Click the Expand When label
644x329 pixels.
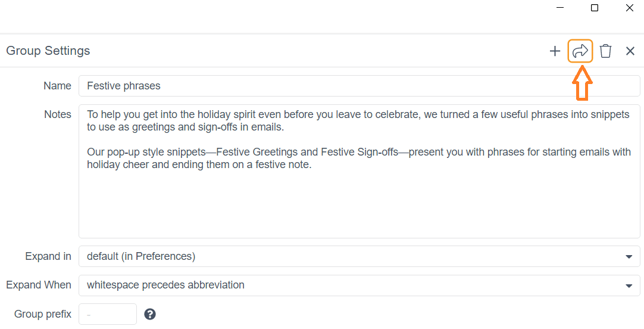[x=39, y=285]
